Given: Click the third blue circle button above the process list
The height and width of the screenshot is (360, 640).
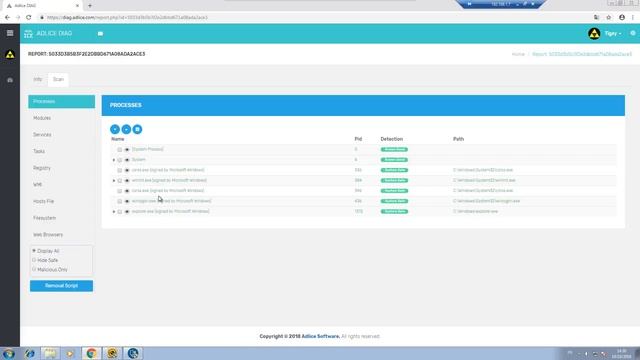Looking at the screenshot, I should (137, 129).
